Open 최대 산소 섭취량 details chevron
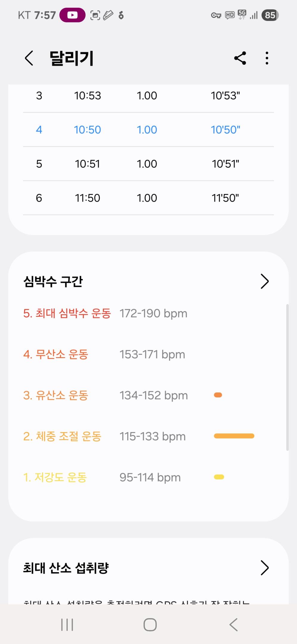Viewport: 297px width, 644px height. pos(264,568)
